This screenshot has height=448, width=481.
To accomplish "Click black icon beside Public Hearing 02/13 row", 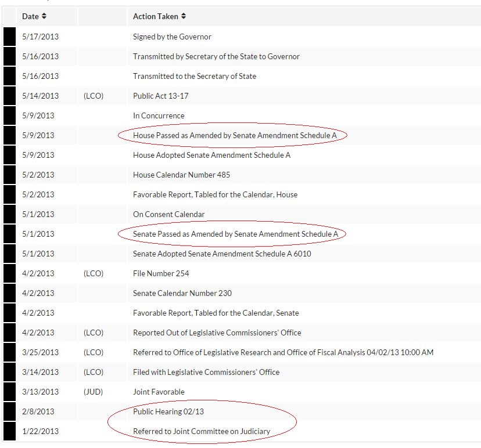I will coord(9,411).
